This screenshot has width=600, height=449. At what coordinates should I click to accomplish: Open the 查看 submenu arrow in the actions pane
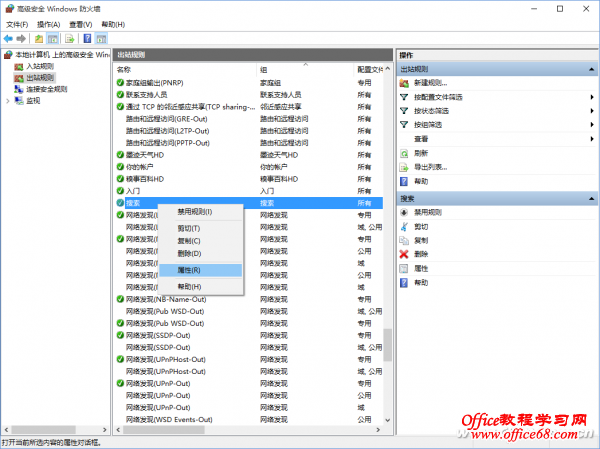tap(592, 139)
